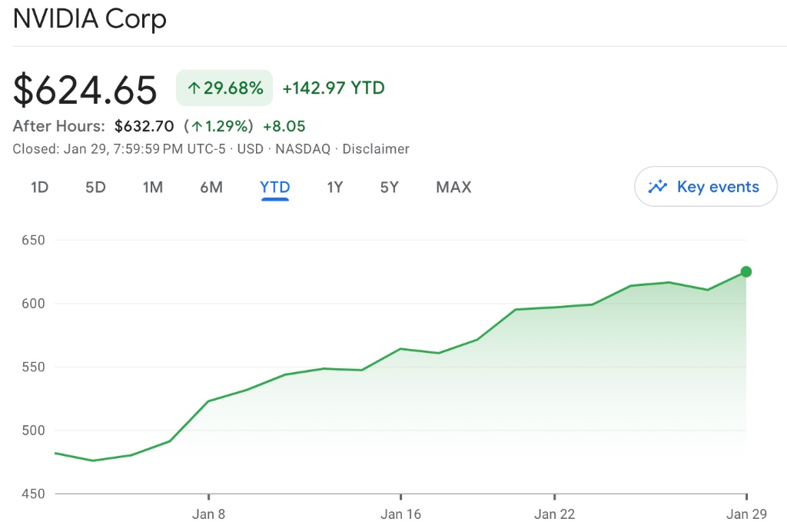This screenshot has height=532, width=787.
Task: Show the 1M chart range
Action: [x=153, y=187]
